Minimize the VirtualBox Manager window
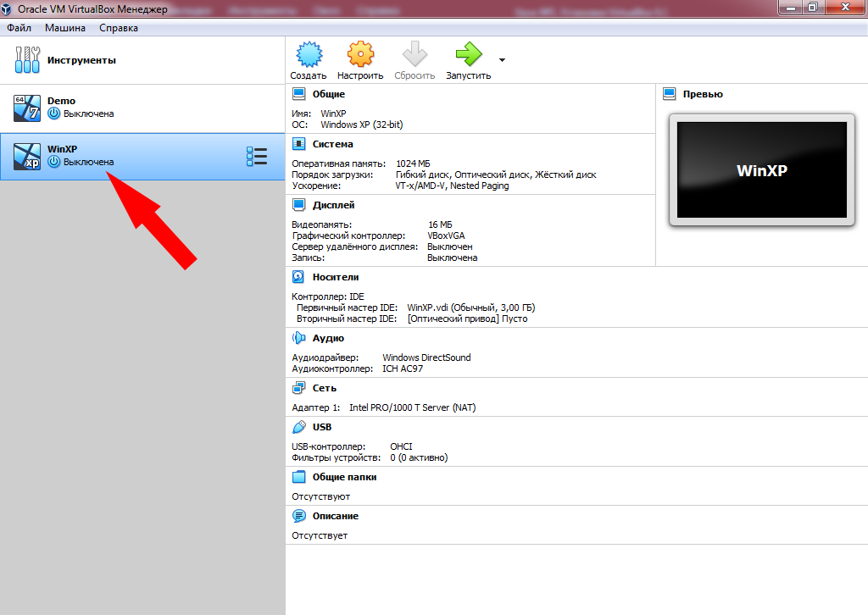Image resolution: width=868 pixels, height=615 pixels. 791,7
